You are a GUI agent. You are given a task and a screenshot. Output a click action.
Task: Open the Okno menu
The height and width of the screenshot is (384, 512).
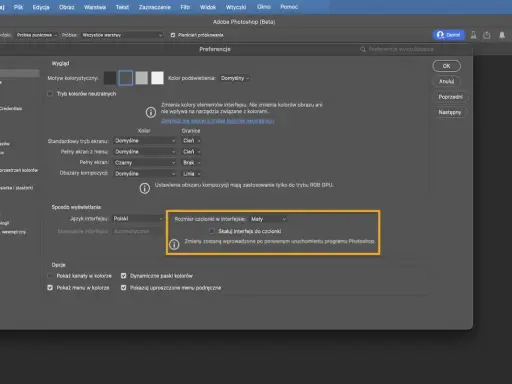[x=264, y=7]
